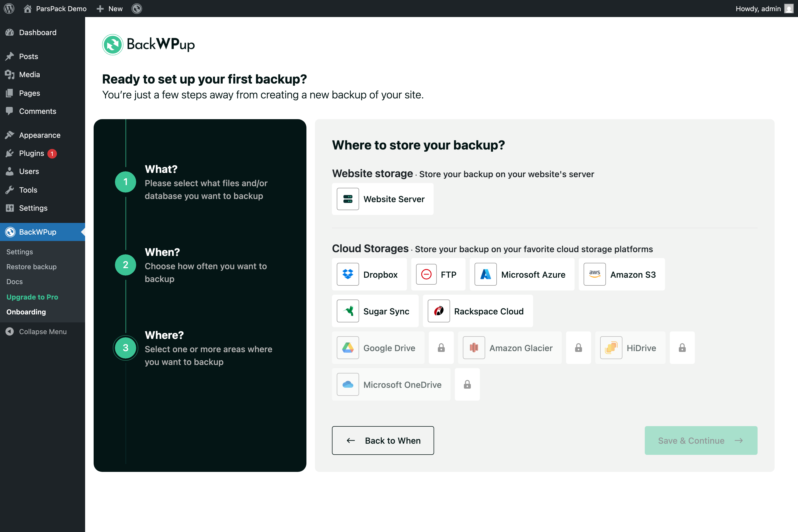
Task: Click the WordPress logo in admin bar
Action: [9, 9]
